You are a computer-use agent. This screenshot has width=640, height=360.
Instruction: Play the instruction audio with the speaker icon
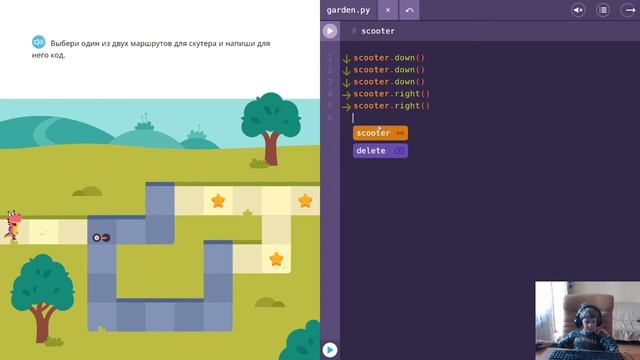point(38,42)
